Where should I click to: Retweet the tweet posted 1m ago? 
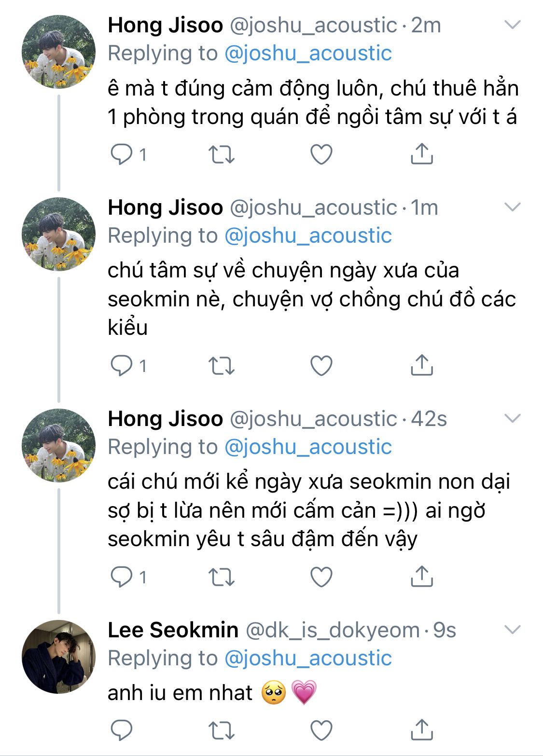pyautogui.click(x=222, y=366)
